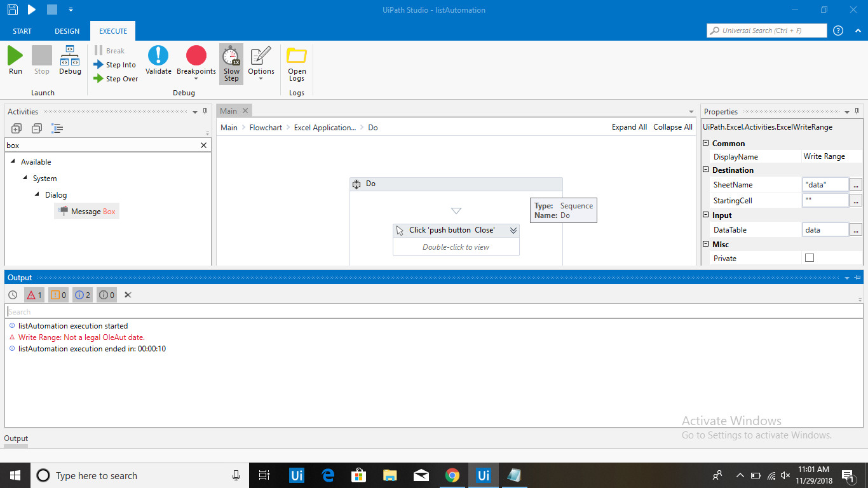Toggle trace messages filter in Output

[x=106, y=295]
